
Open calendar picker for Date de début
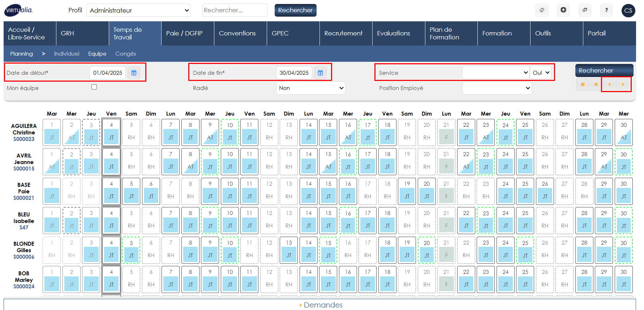click(134, 73)
